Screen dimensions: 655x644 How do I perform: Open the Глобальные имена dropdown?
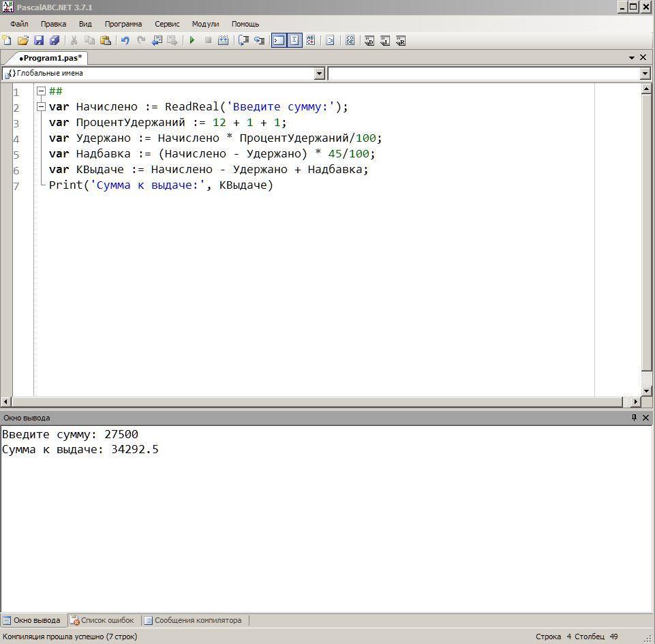pos(319,74)
